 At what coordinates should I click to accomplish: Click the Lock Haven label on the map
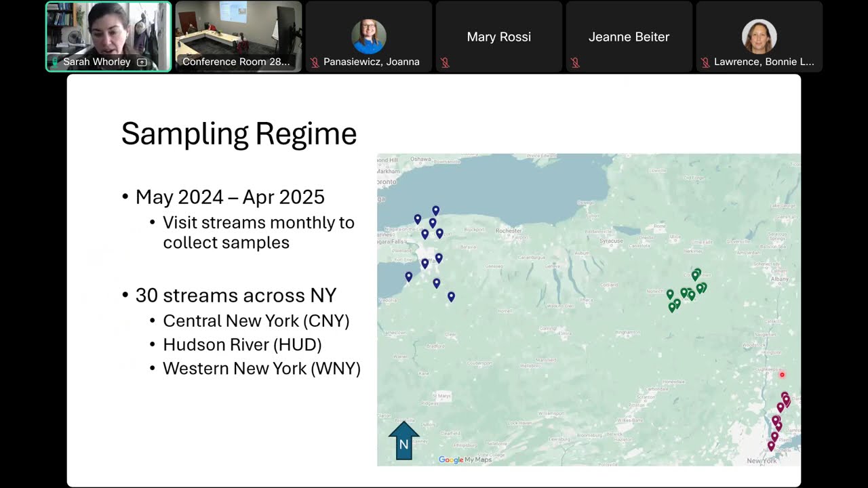pos(519,423)
